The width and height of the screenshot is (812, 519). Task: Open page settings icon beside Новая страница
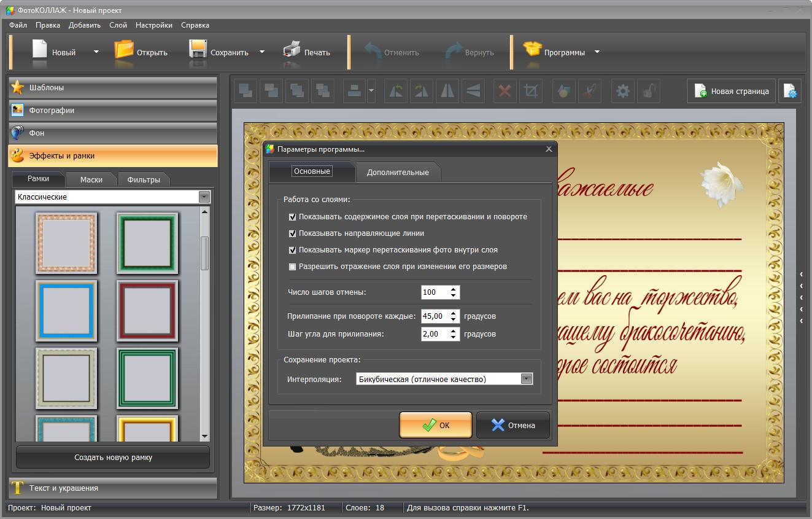[789, 92]
